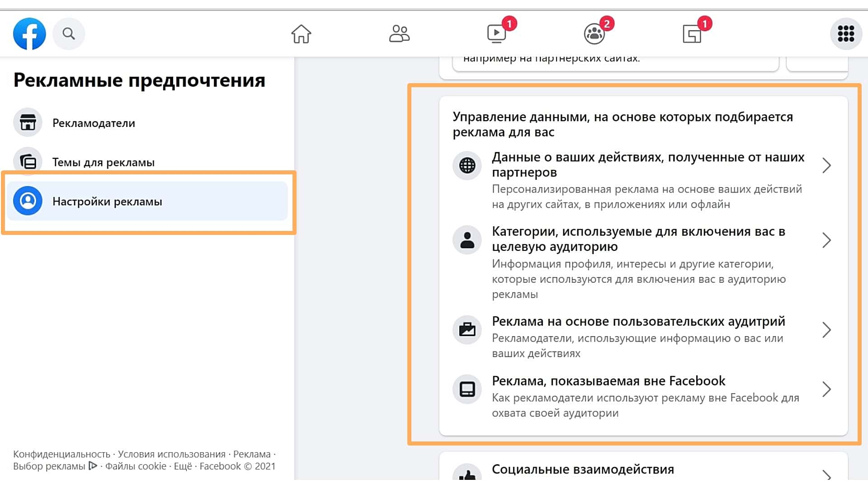Screen dimensions: 868x488
Task: Expand chevron for ads shown outside Facebook
Action: [x=826, y=389]
